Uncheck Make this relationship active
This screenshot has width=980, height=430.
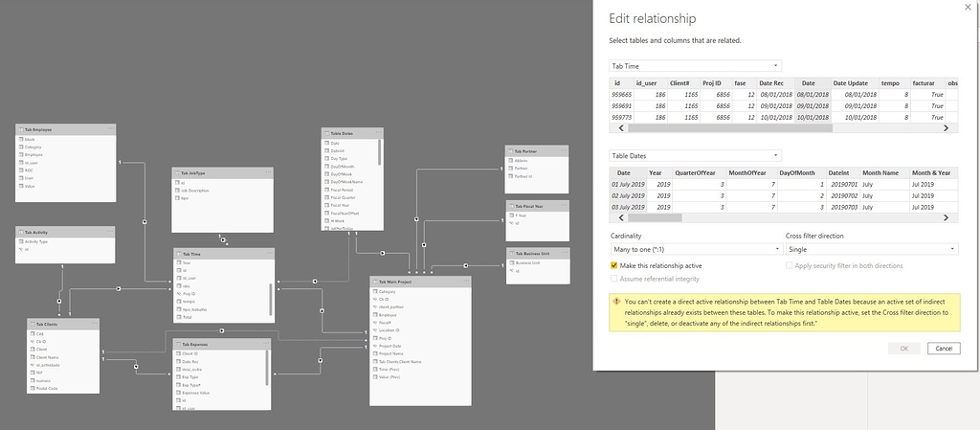614,265
